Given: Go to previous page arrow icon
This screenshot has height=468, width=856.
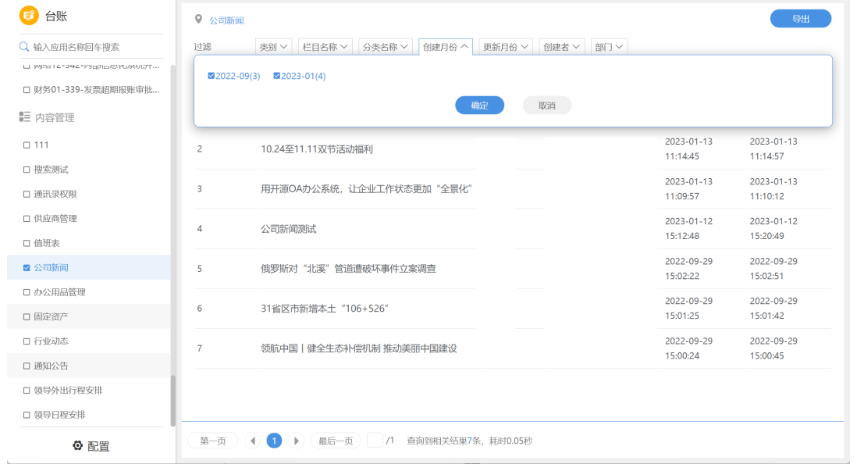Looking at the screenshot, I should point(252,441).
